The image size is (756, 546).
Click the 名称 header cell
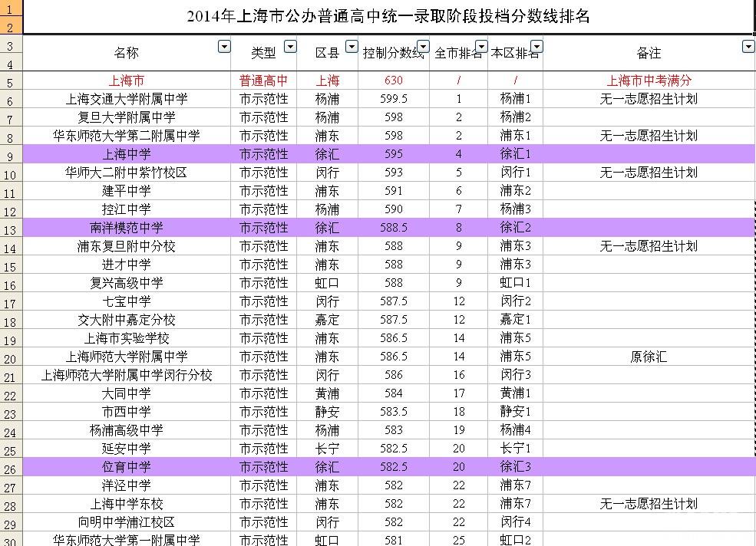[x=127, y=53]
